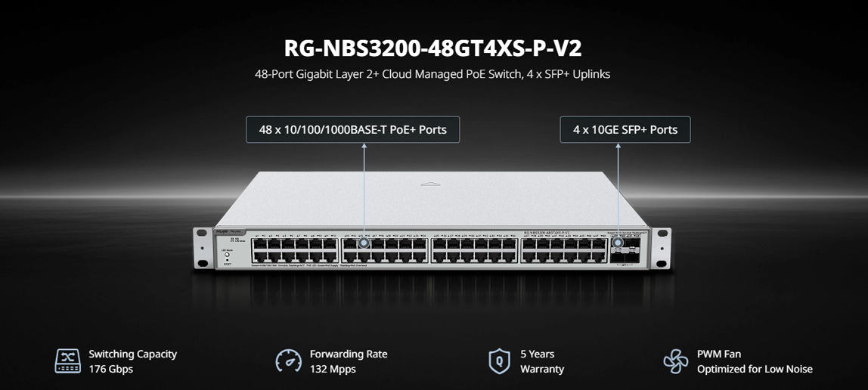Click the 5 Years Warranty text
Viewport: 868px width, 390px height.
pos(542,361)
